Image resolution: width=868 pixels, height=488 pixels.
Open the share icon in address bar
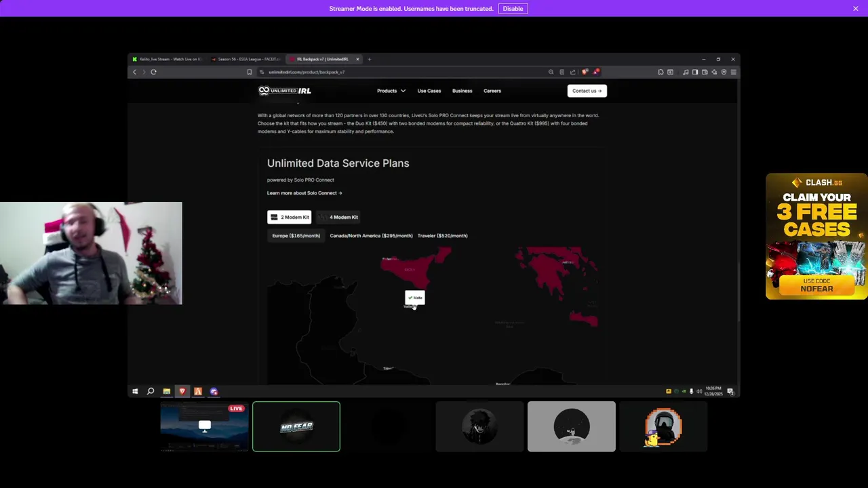click(x=572, y=72)
